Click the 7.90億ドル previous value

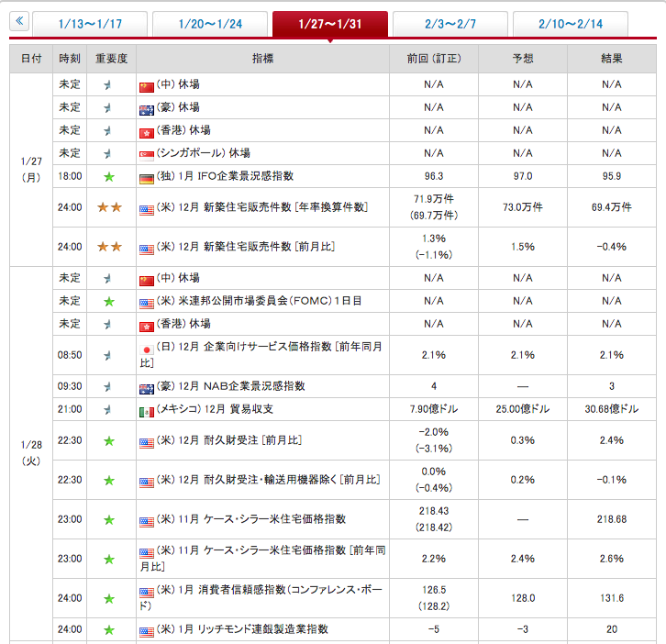434,409
